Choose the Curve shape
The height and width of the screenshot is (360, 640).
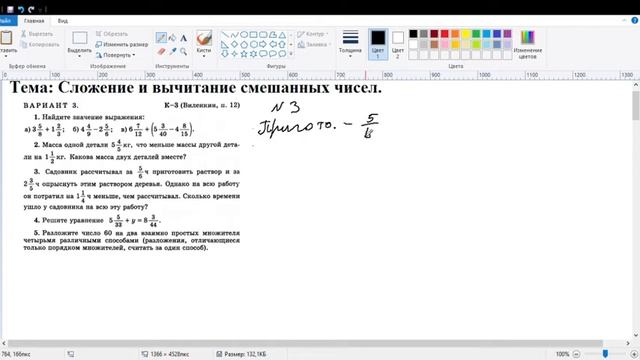(234, 35)
